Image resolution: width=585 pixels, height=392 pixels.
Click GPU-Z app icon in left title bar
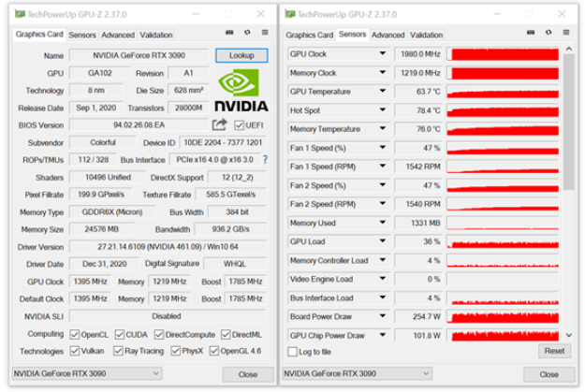[x=20, y=14]
